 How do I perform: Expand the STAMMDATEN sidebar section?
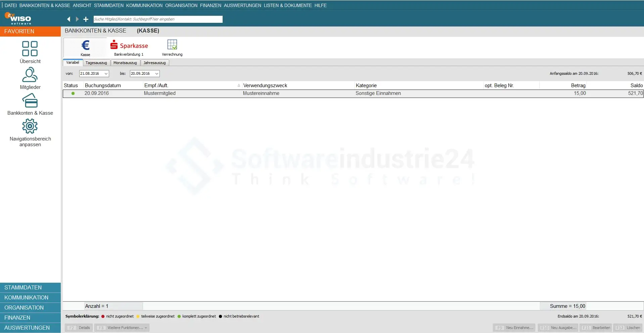[x=30, y=287]
